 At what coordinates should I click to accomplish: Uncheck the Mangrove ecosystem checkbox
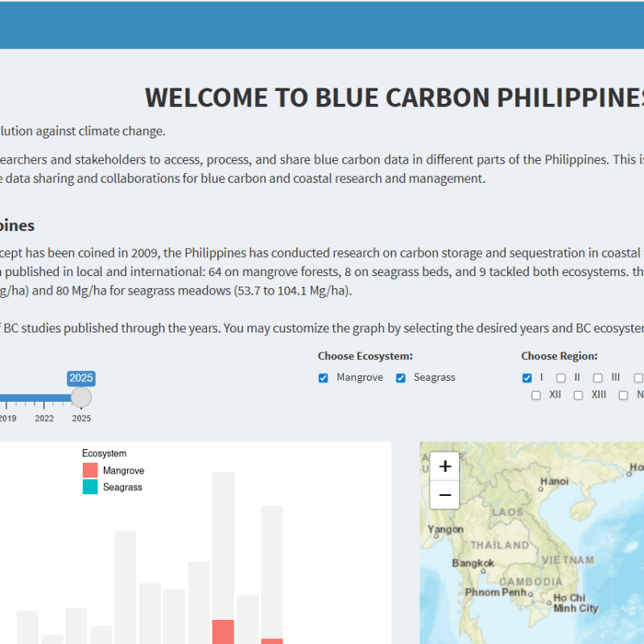point(323,378)
